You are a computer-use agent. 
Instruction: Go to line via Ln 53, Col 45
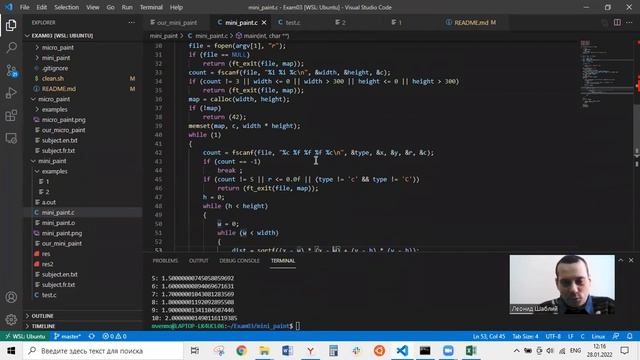pos(489,336)
